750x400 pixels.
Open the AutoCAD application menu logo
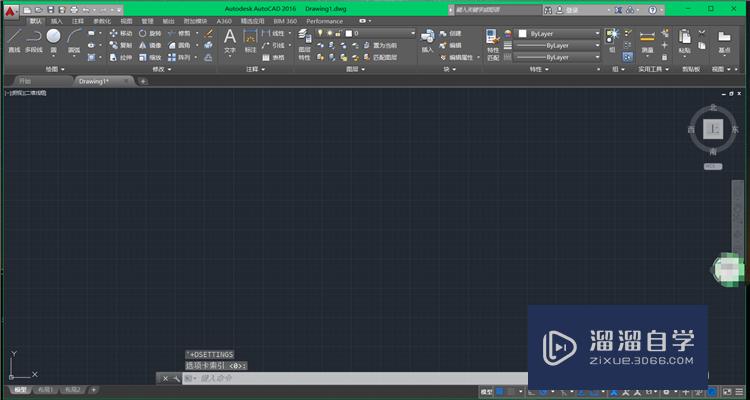click(10, 10)
